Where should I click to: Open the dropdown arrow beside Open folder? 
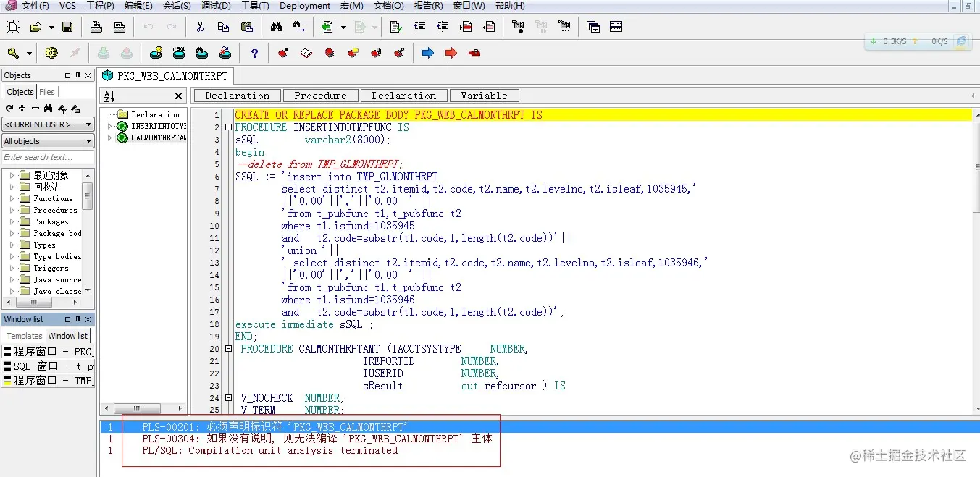coord(51,28)
